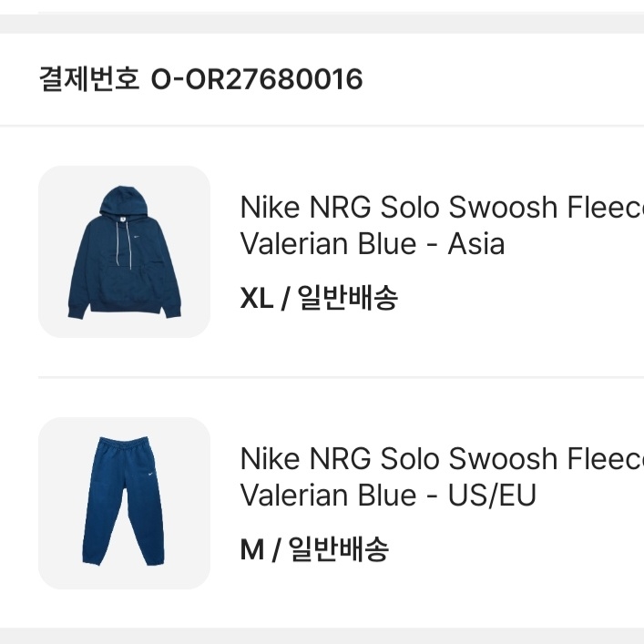Tap the gray separator bar below the pants item
644x644 pixels.
(x=322, y=636)
